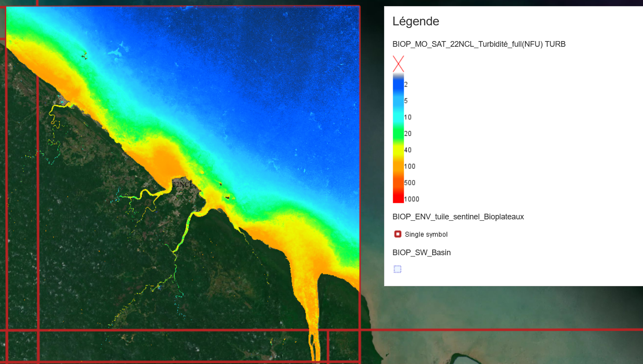Click the dotted blue BIOP_SW_Basin symbol
643x364 pixels.
click(397, 269)
